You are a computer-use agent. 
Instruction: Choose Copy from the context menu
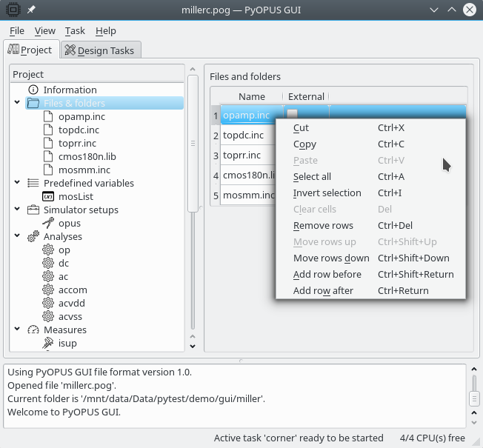pos(304,144)
